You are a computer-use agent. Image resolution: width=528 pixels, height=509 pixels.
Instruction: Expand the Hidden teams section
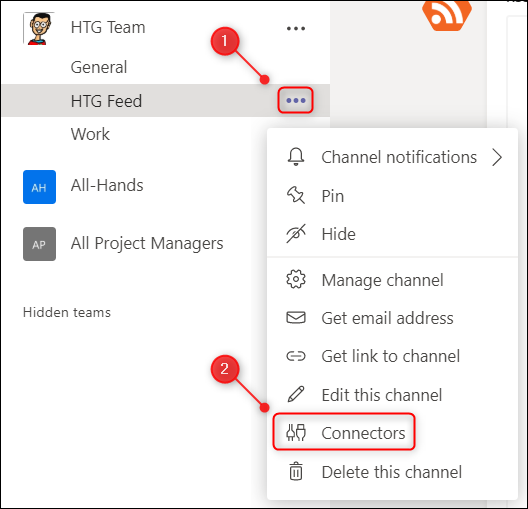pos(67,312)
